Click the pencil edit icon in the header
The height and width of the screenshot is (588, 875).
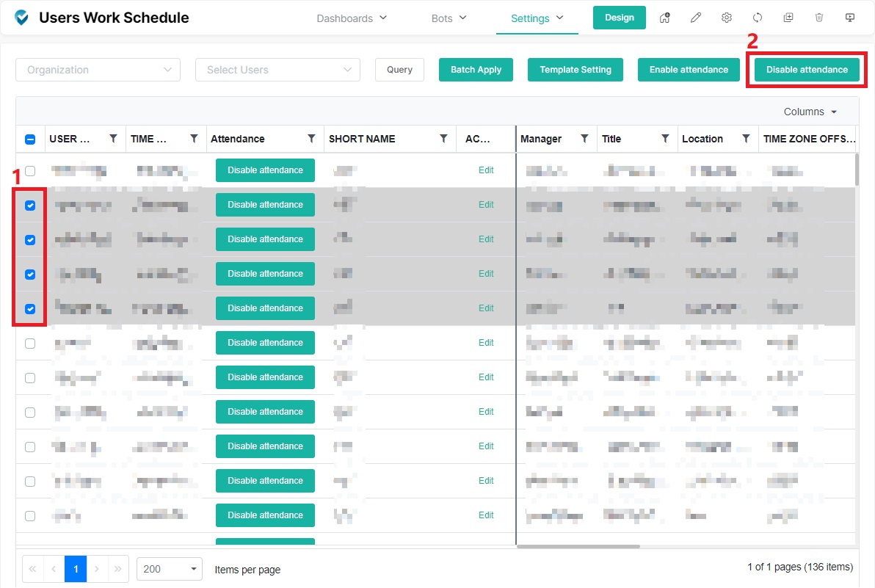696,18
